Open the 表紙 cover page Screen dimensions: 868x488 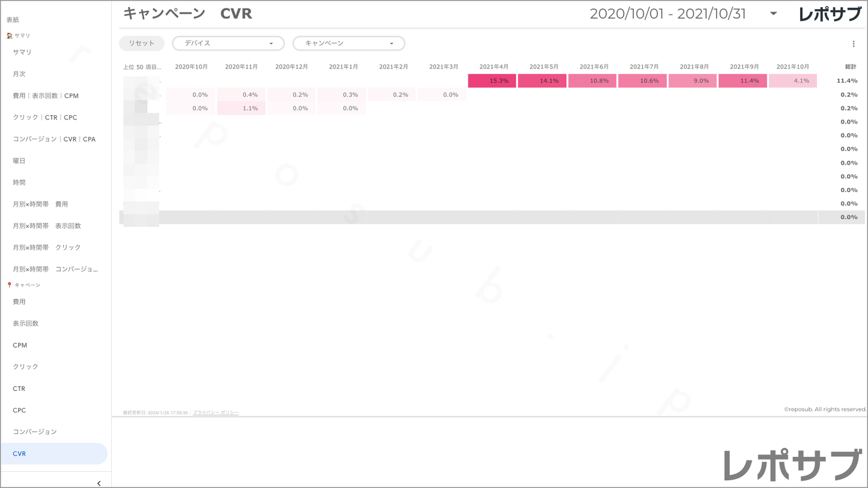pos(13,20)
